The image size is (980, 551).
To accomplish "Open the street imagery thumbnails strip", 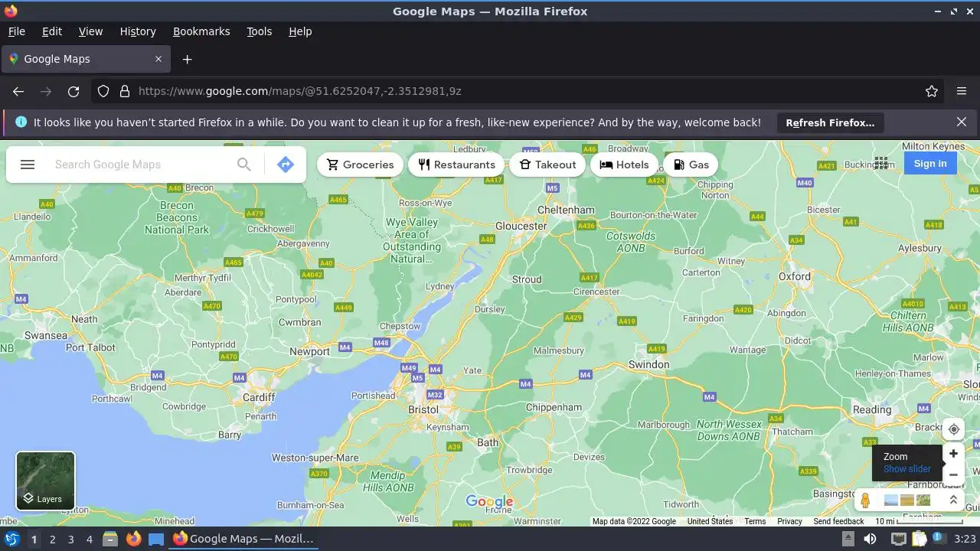I will pos(907,500).
